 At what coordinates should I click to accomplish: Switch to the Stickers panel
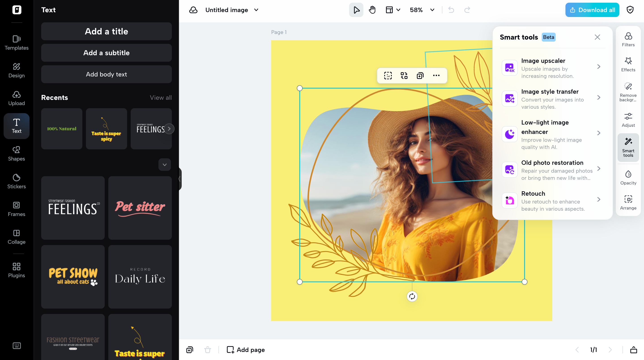[16, 180]
